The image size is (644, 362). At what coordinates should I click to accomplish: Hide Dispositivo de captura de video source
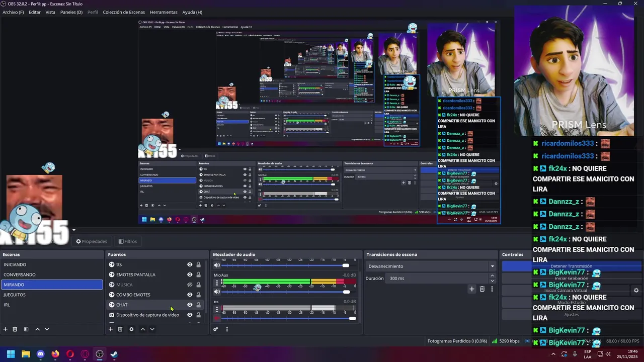190,315
